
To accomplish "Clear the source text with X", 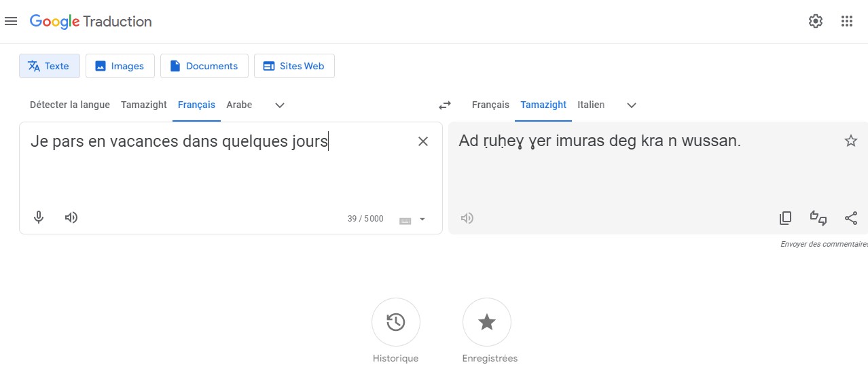I will click(x=423, y=141).
